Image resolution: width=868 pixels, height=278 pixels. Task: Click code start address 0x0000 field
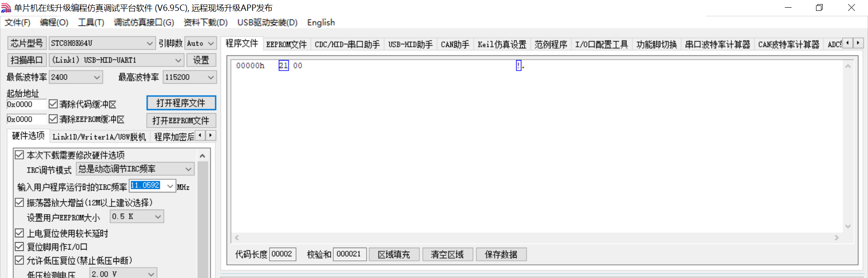[x=26, y=104]
